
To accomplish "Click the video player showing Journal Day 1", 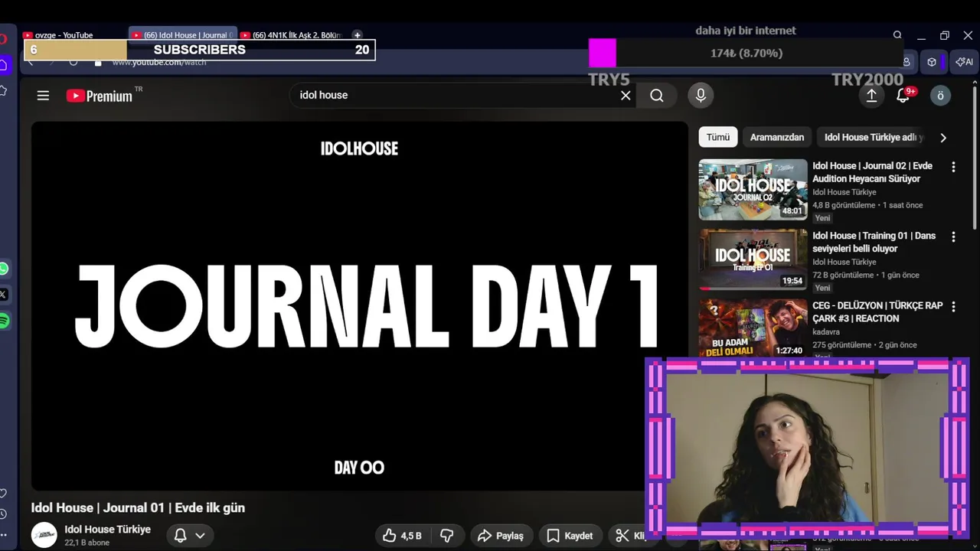I will click(x=359, y=306).
